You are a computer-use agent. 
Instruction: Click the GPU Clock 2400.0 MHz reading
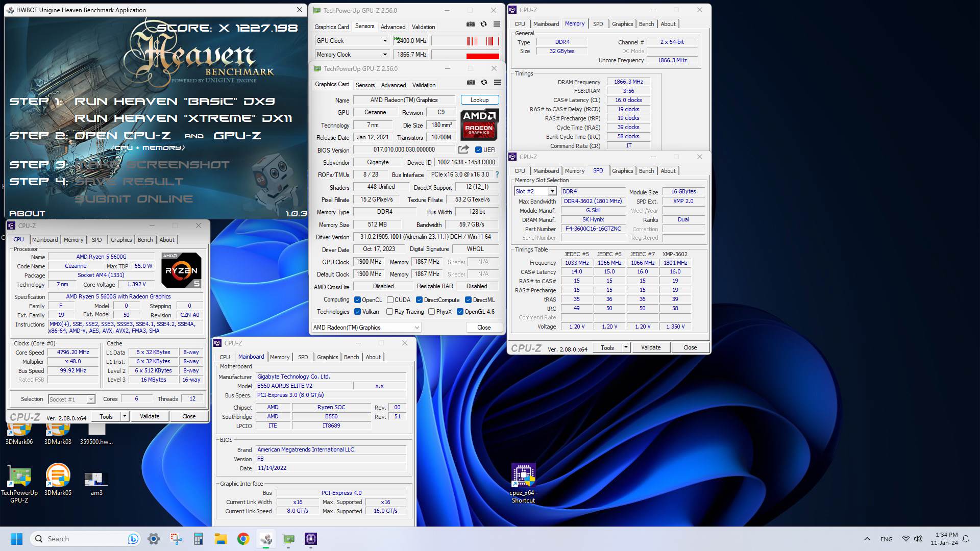pos(411,41)
